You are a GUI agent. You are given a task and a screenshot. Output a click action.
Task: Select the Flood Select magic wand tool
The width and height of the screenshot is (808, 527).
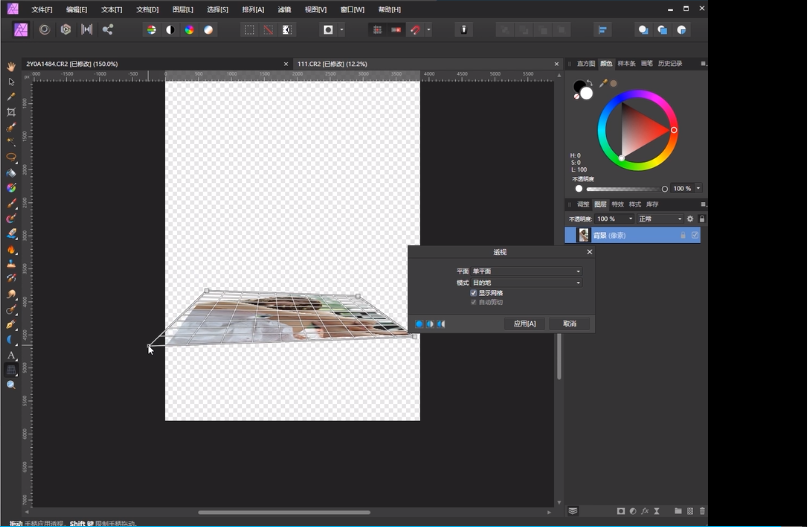pyautogui.click(x=11, y=142)
